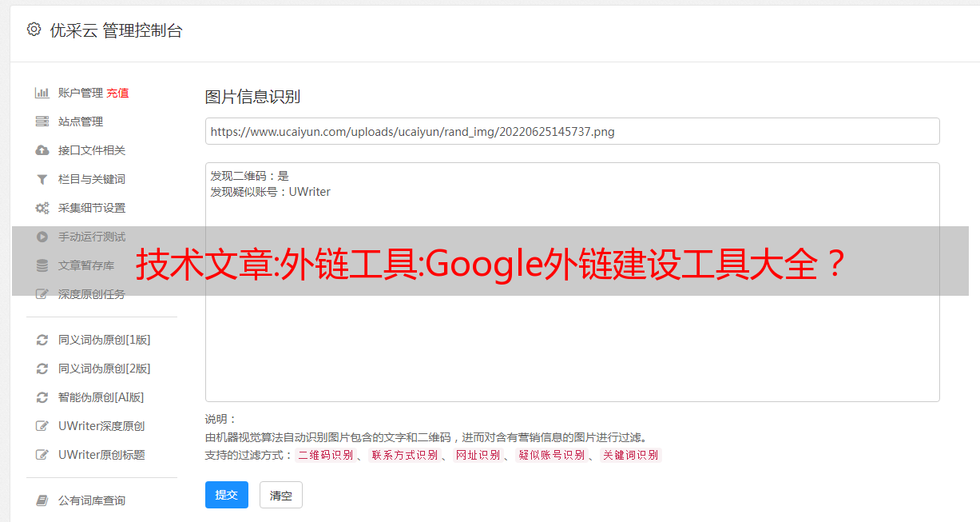980x522 pixels.
Task: Click the bar chart icon for 账户管理
Action: point(42,93)
